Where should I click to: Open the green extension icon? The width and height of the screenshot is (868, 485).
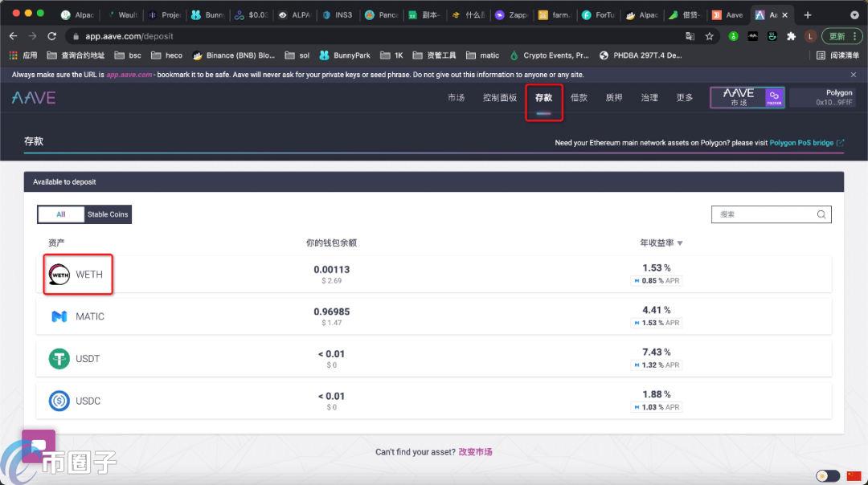pos(733,36)
